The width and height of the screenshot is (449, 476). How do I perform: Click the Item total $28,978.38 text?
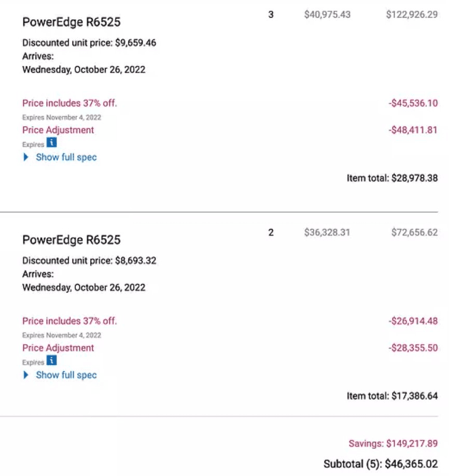pyautogui.click(x=392, y=178)
